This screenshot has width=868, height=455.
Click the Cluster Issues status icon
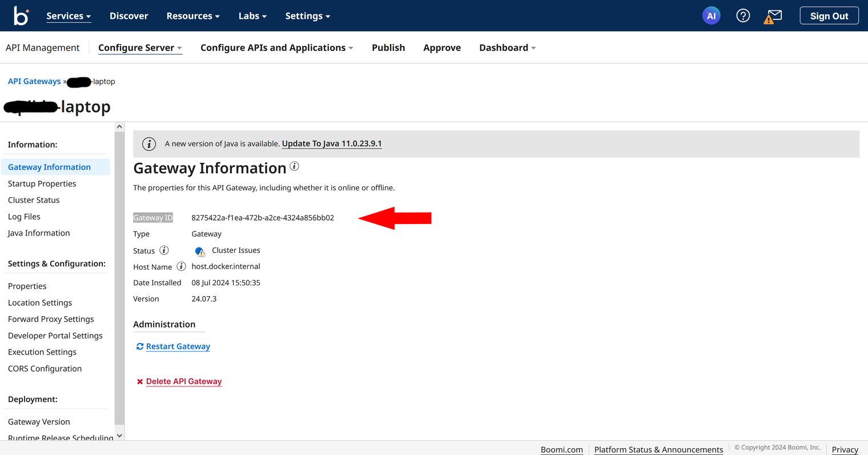(x=200, y=250)
